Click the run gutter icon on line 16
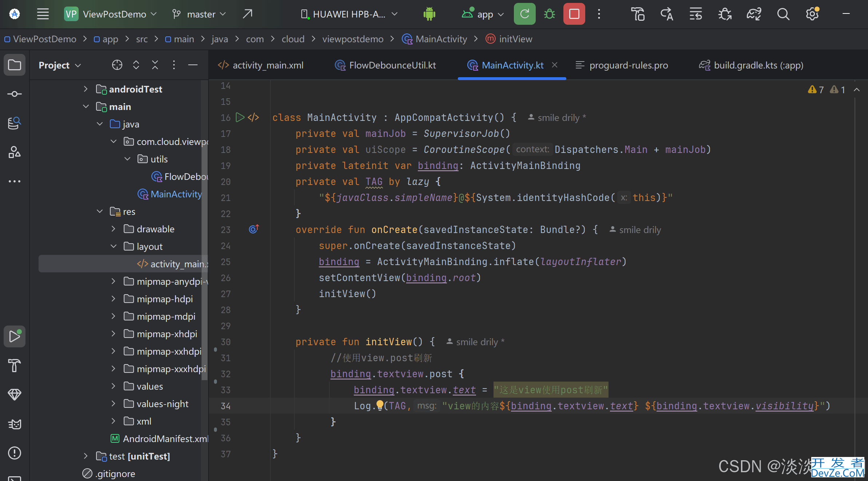Viewport: 868px width, 481px height. [240, 117]
